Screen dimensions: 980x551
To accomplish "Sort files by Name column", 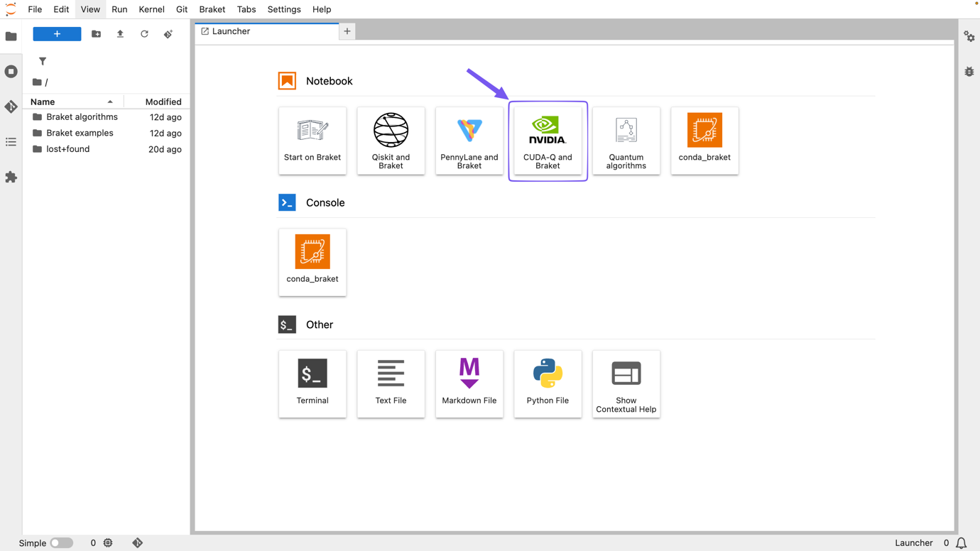I will (x=72, y=102).
